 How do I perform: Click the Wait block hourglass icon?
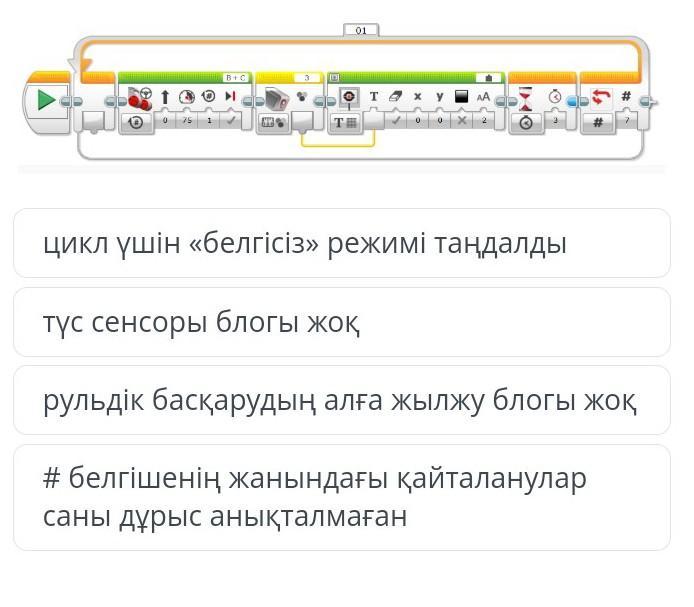point(525,99)
